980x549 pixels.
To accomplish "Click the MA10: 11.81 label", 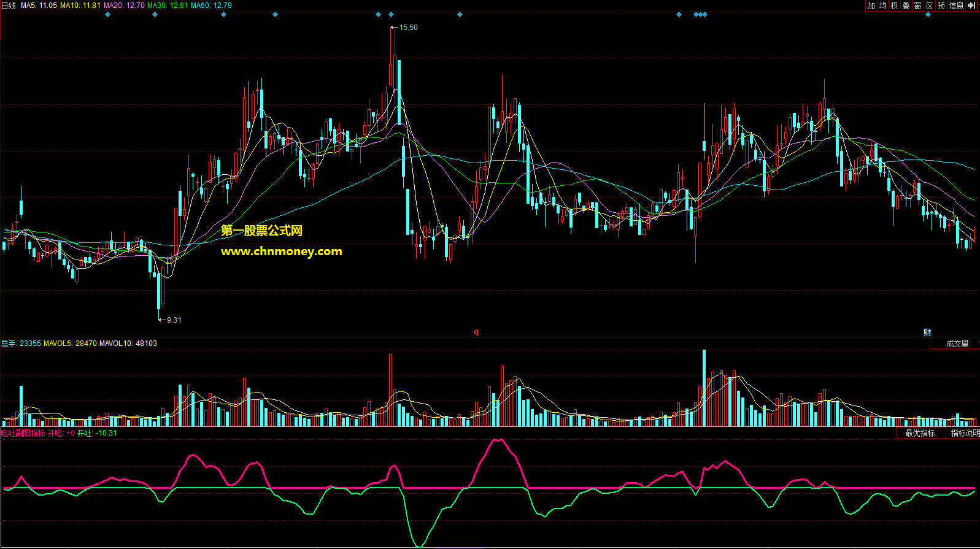I will 80,6.
